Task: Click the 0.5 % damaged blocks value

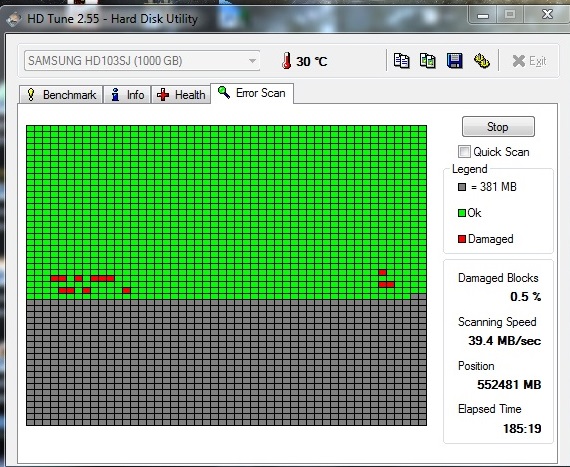Action: (525, 297)
